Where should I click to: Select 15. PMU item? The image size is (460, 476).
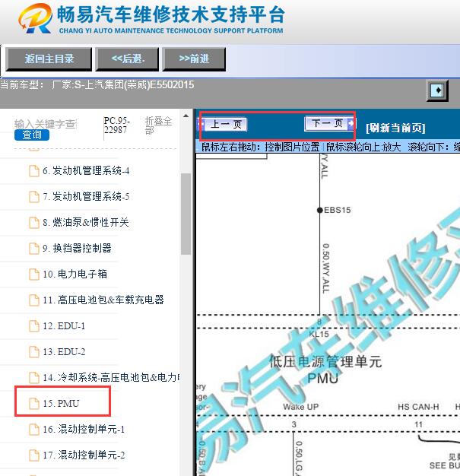[61, 404]
